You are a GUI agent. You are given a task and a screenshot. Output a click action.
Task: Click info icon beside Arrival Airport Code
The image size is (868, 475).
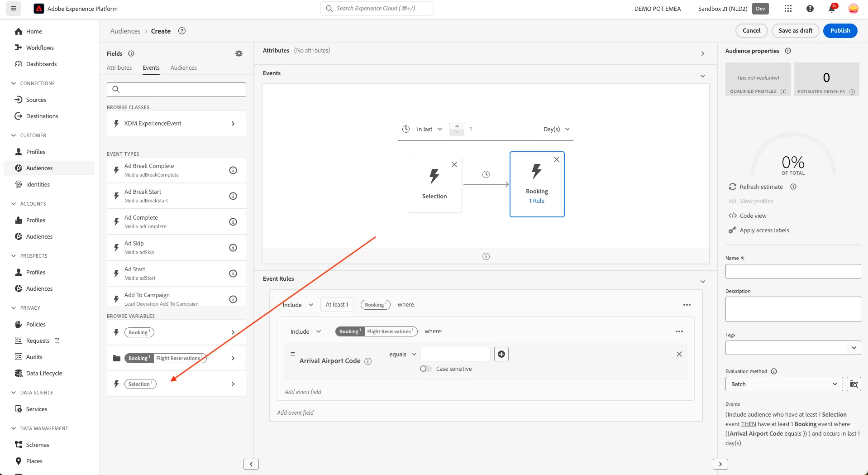pyautogui.click(x=368, y=361)
